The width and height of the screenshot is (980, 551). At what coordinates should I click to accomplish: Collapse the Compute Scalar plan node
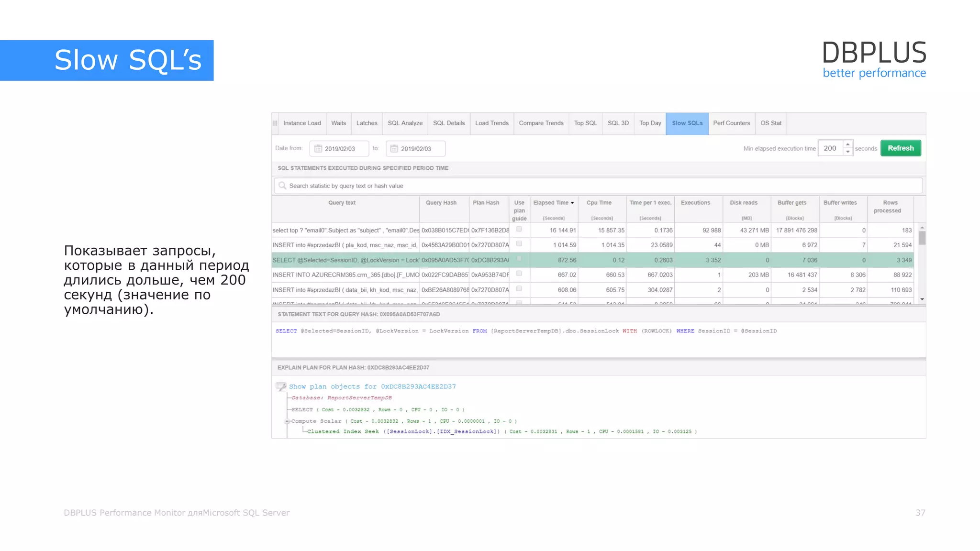click(x=287, y=421)
